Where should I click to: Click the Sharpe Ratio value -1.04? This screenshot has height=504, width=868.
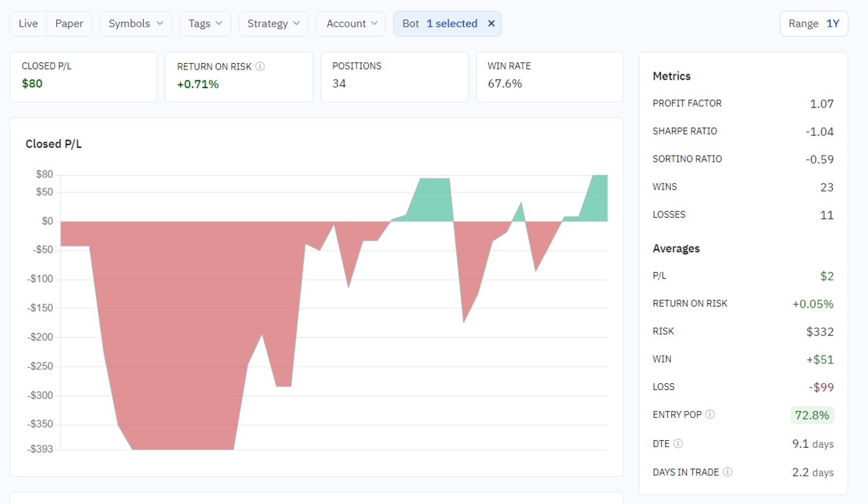820,132
